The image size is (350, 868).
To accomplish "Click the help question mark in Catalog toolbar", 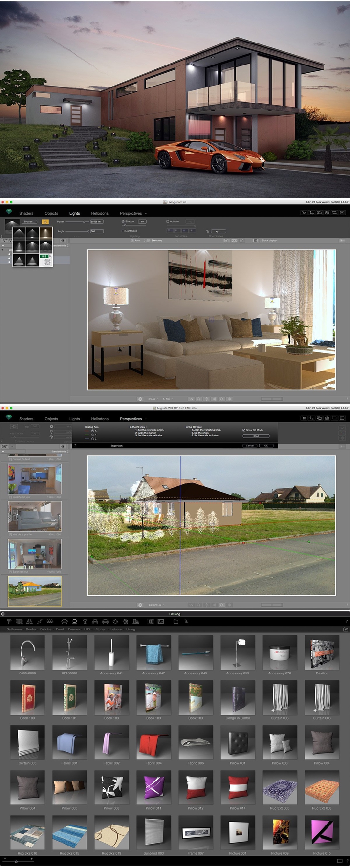I will click(x=347, y=621).
